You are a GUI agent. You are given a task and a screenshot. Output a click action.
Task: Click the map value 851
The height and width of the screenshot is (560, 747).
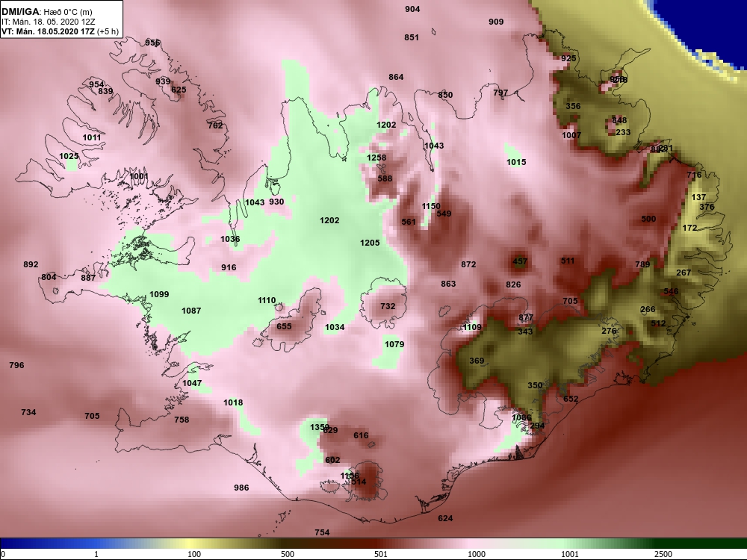[412, 37]
